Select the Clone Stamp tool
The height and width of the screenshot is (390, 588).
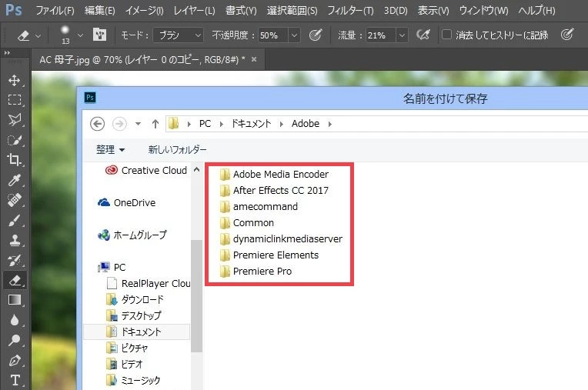(15, 240)
